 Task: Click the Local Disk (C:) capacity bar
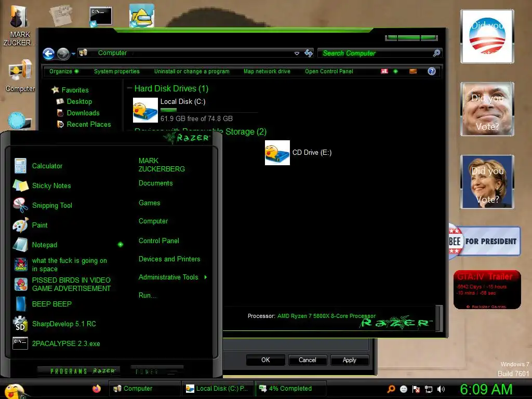click(x=209, y=110)
